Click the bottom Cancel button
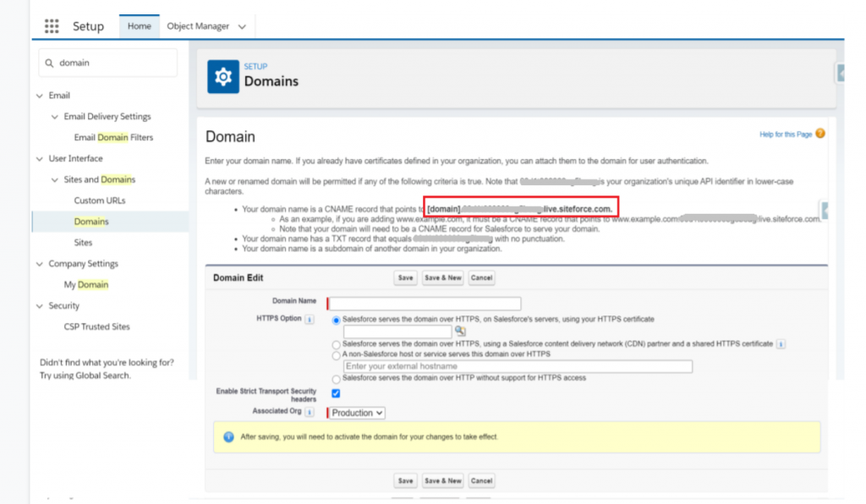Viewport: 866px width, 504px height. pos(481,480)
